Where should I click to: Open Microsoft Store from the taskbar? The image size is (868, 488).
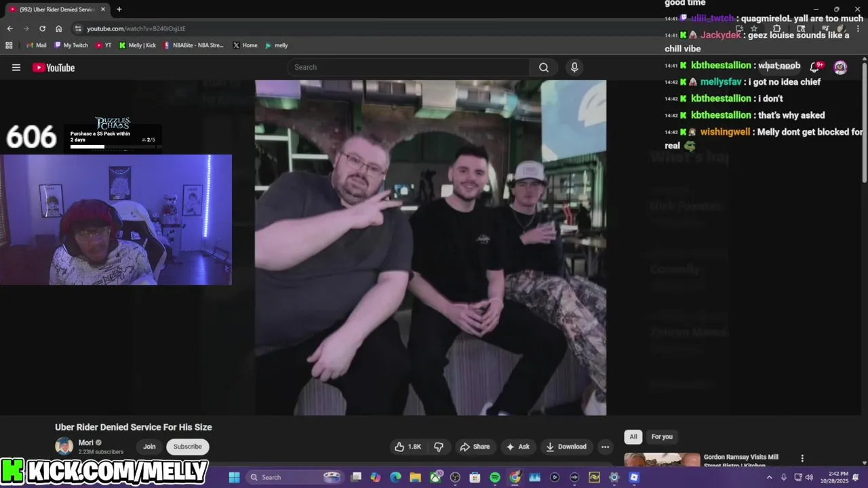(475, 477)
